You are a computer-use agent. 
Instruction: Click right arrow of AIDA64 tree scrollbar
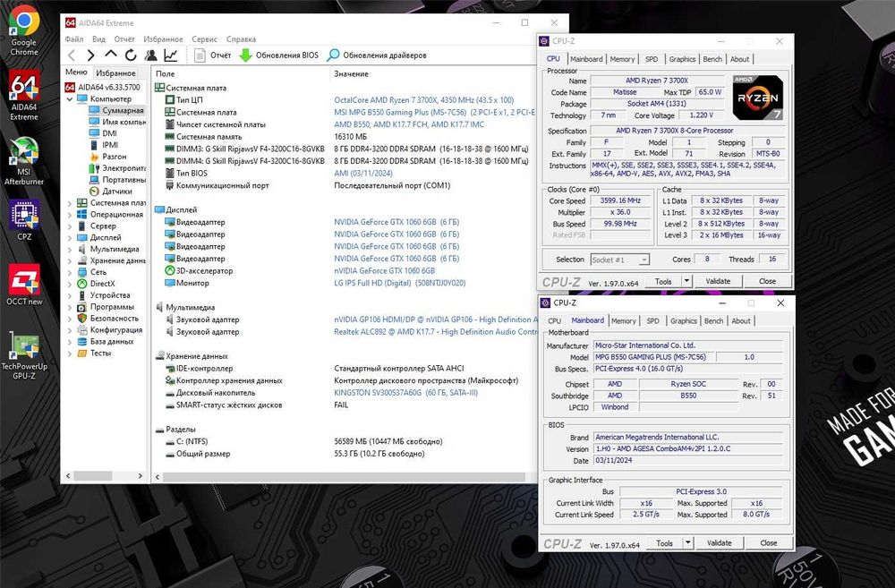pyautogui.click(x=141, y=475)
